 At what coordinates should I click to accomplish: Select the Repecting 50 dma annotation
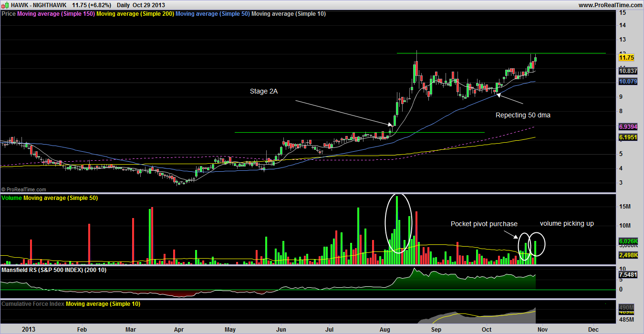coord(523,115)
